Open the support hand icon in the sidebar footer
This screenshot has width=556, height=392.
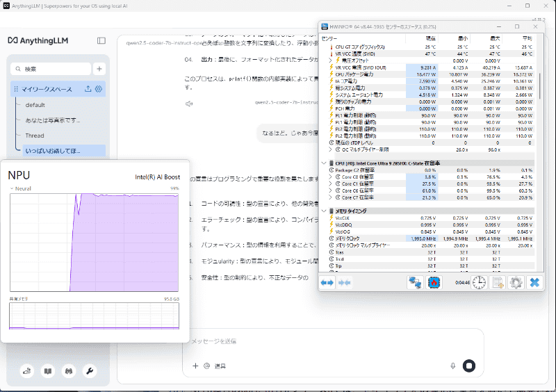(x=27, y=371)
